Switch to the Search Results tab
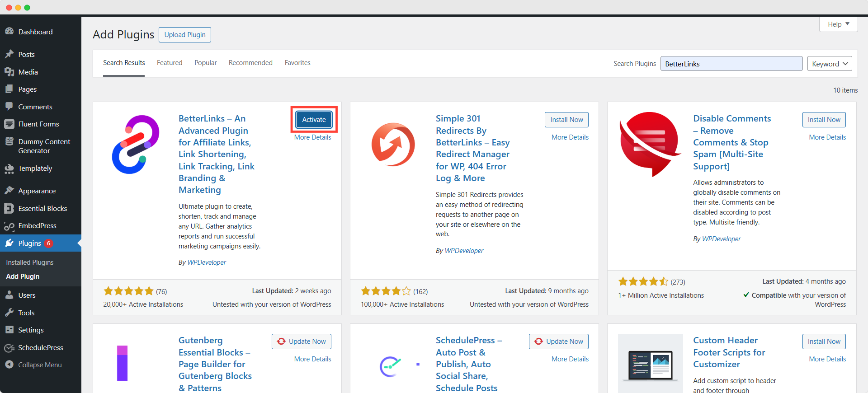The image size is (868, 393). click(124, 63)
